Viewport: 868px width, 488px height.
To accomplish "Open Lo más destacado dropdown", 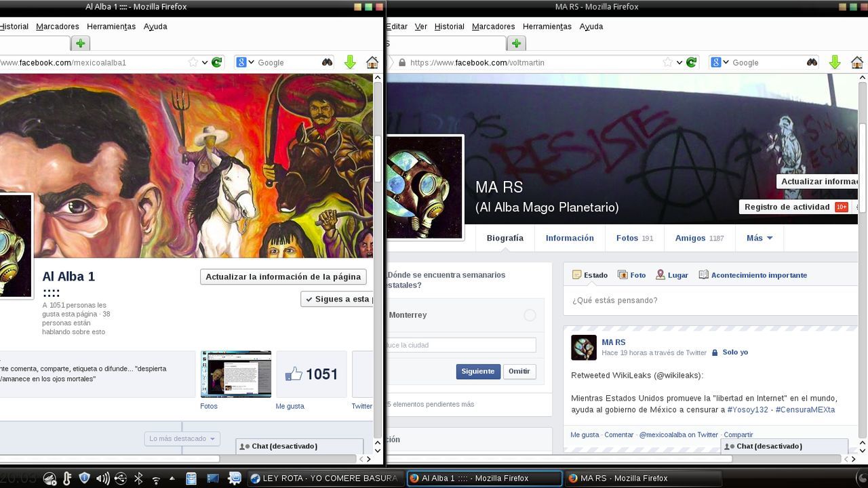I will (182, 439).
